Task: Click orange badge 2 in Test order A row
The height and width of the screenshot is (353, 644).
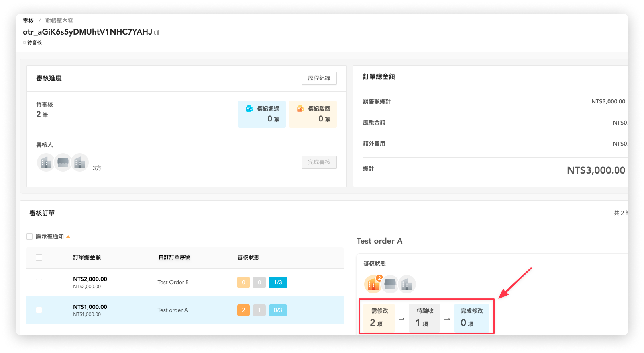Action: [243, 310]
